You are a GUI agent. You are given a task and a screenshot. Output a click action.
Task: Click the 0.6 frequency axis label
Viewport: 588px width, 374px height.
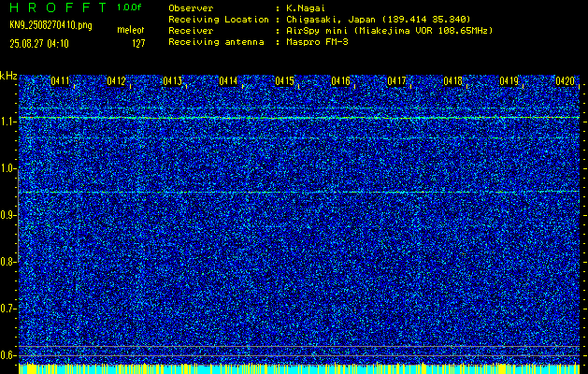7,355
